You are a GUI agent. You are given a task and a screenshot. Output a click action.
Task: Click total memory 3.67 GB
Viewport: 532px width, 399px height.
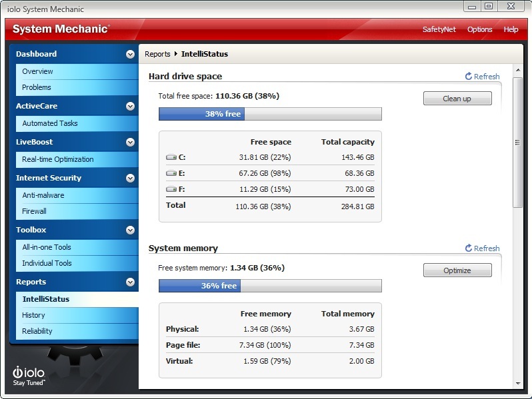coord(362,329)
